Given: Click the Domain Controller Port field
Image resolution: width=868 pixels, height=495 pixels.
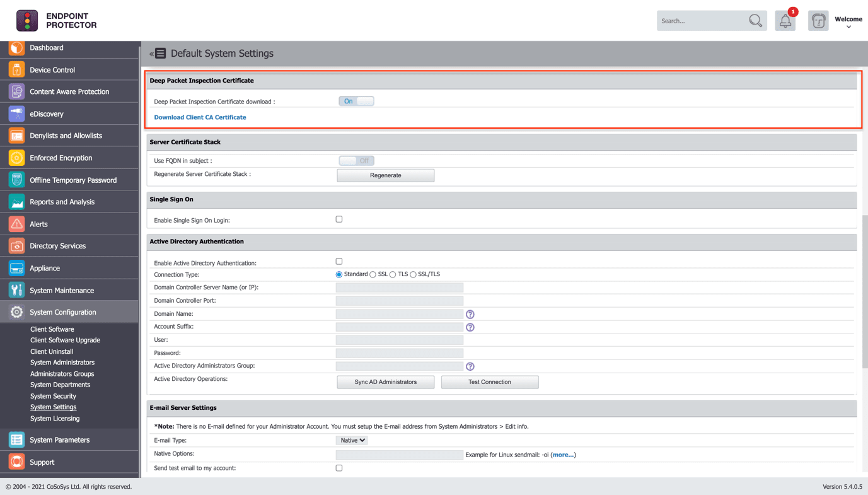Looking at the screenshot, I should click(400, 301).
